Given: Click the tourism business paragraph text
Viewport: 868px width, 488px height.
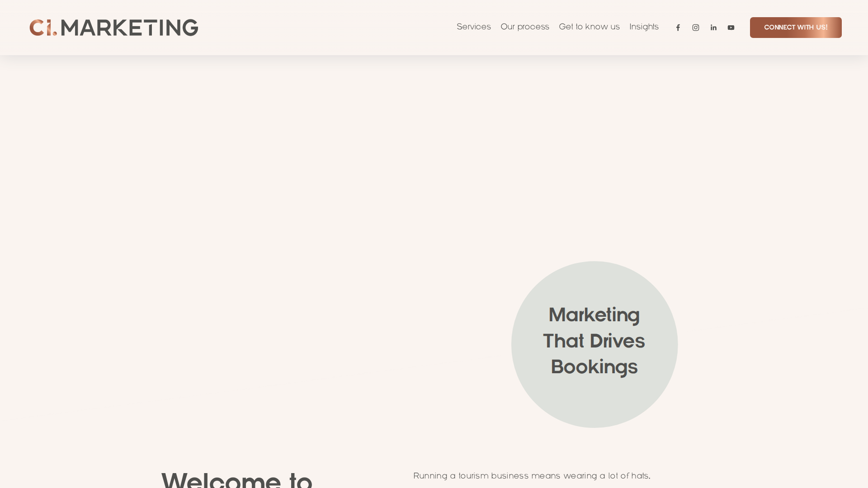Looking at the screenshot, I should coord(532,476).
